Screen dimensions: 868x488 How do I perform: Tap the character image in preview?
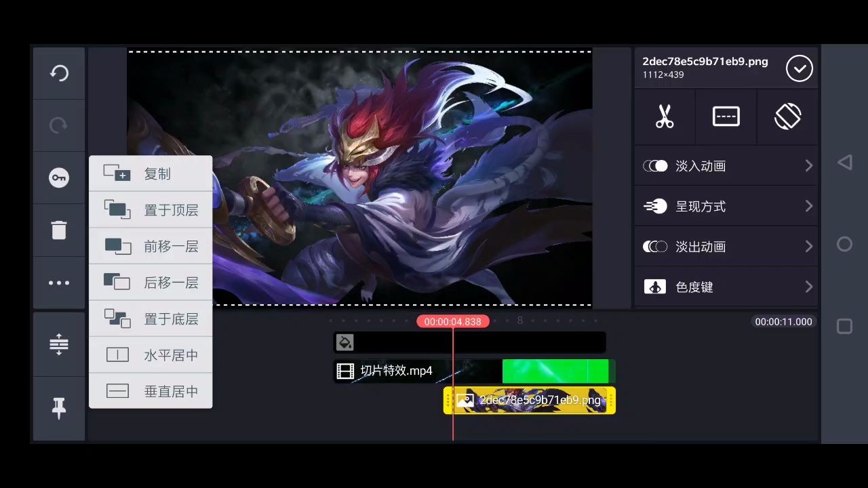(359, 178)
